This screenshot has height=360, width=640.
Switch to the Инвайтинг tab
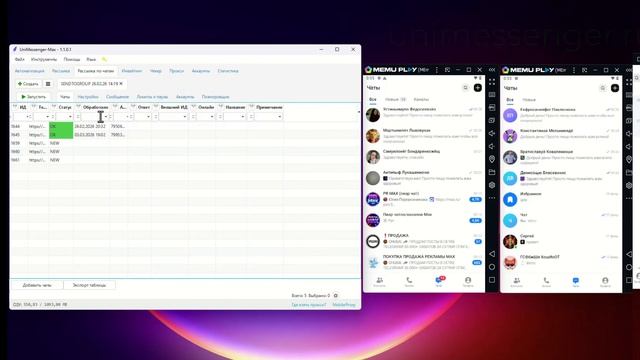pos(132,71)
